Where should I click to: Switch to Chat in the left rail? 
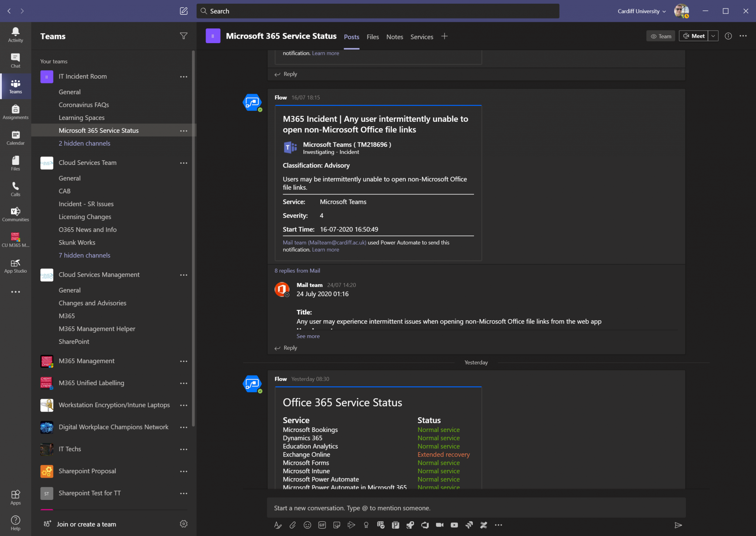15,60
